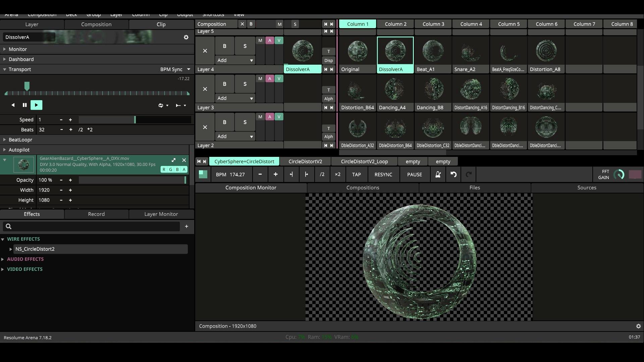644x362 pixels.
Task: Open play-once mode options icon in Transport
Action: 180,105
